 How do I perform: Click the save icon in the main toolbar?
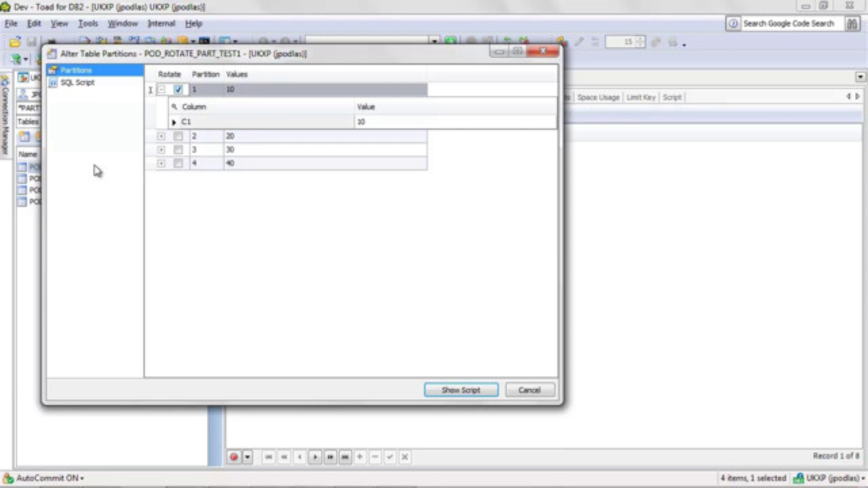[x=32, y=42]
